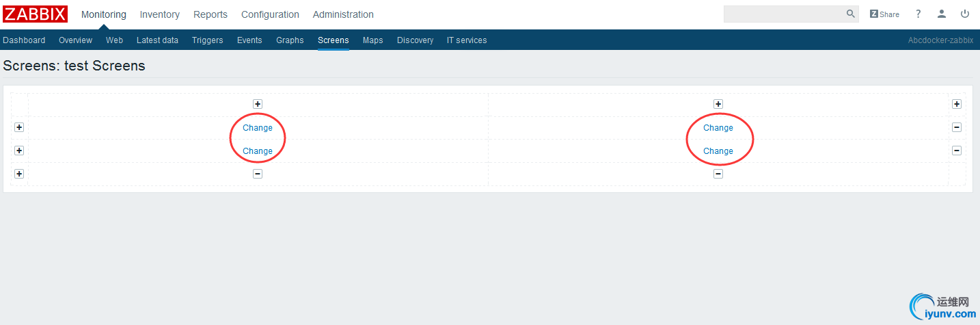Open the Reports menu
Screen dimensions: 980x325
210,14
